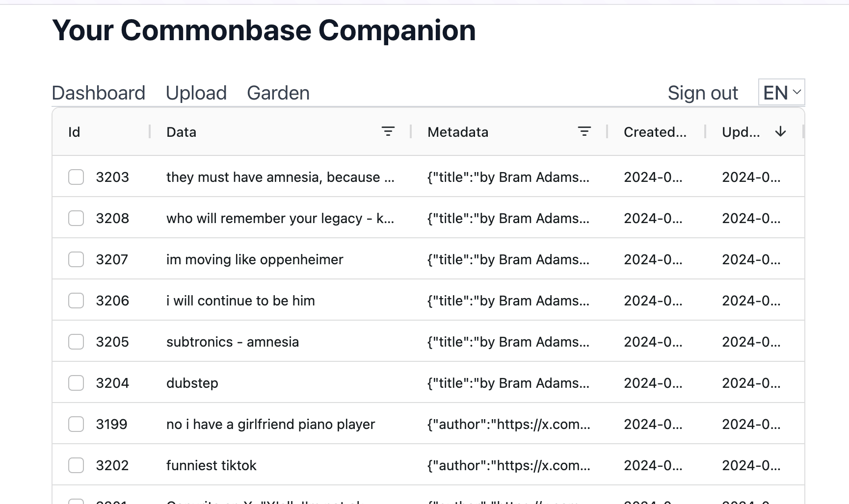Open the "im moving like oppenheimer" entry
This screenshot has height=504, width=849.
click(255, 259)
